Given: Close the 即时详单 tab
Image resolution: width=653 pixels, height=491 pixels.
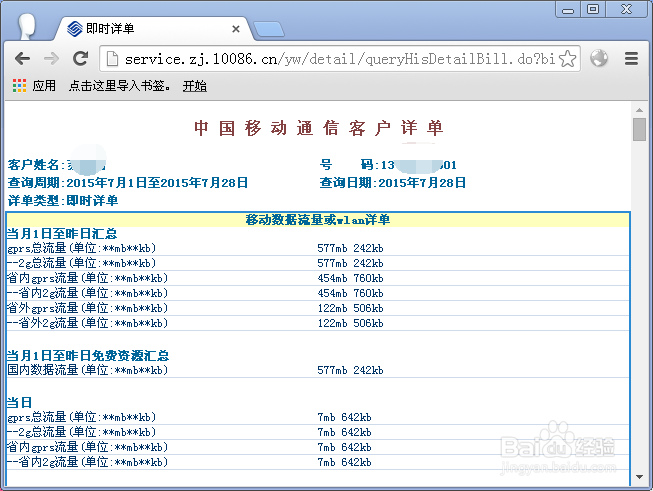Looking at the screenshot, I should tap(236, 29).
